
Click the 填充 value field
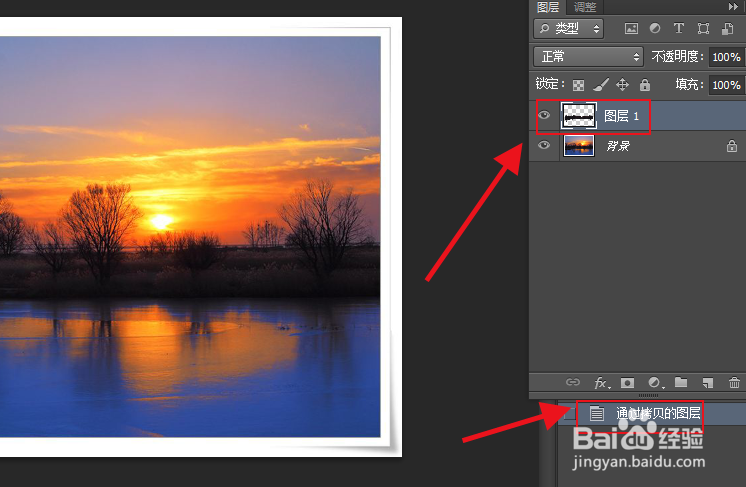(726, 85)
